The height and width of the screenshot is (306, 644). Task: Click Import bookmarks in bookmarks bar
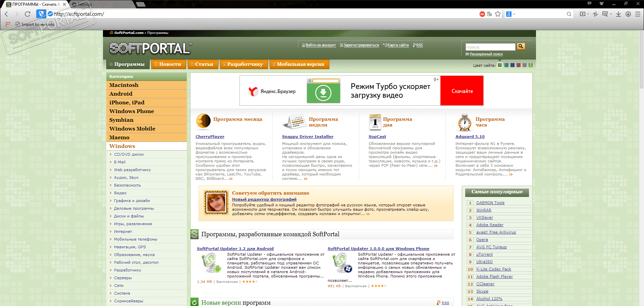pos(35,24)
